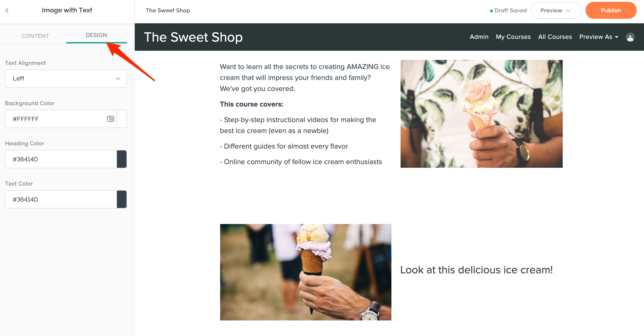Image resolution: width=644 pixels, height=336 pixels.
Task: Click the white Background Color swatch
Action: pyautogui.click(x=122, y=119)
